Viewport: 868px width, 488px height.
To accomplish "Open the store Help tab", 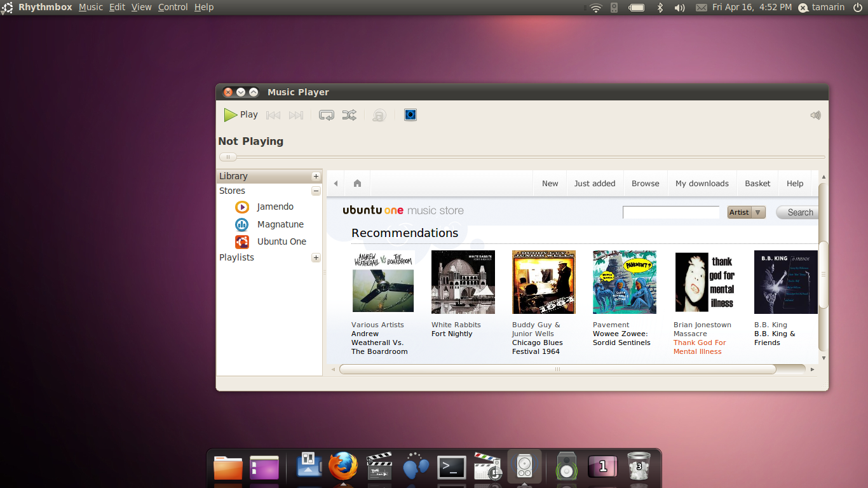I will [795, 184].
